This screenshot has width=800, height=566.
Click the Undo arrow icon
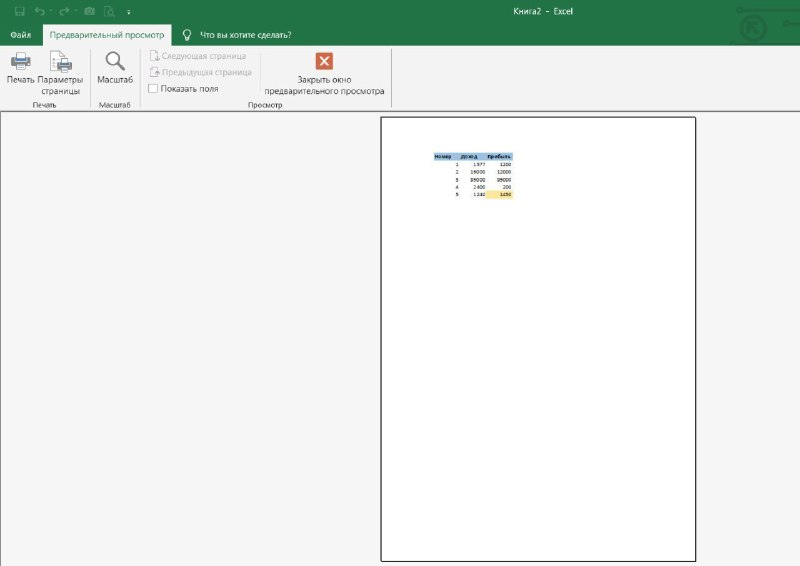(x=39, y=11)
